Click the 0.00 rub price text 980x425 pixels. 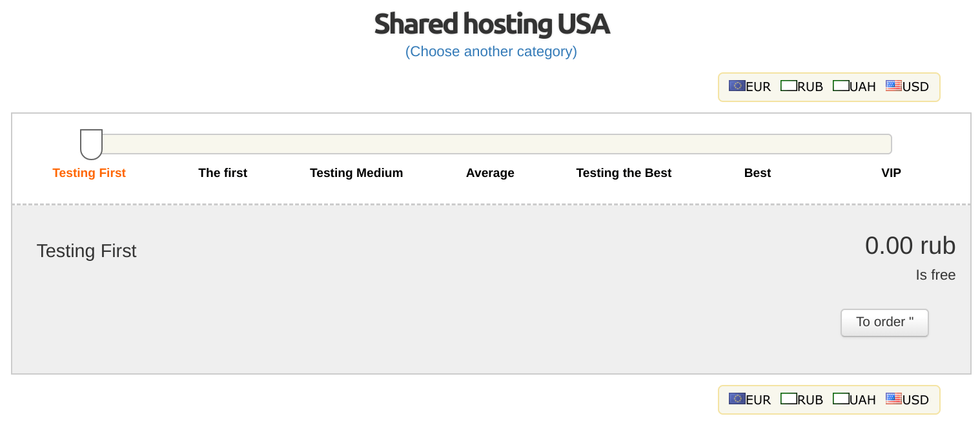[910, 245]
